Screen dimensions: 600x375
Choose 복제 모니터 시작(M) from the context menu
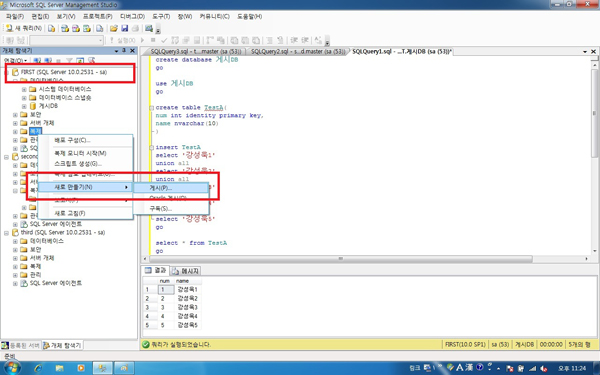coord(85,153)
